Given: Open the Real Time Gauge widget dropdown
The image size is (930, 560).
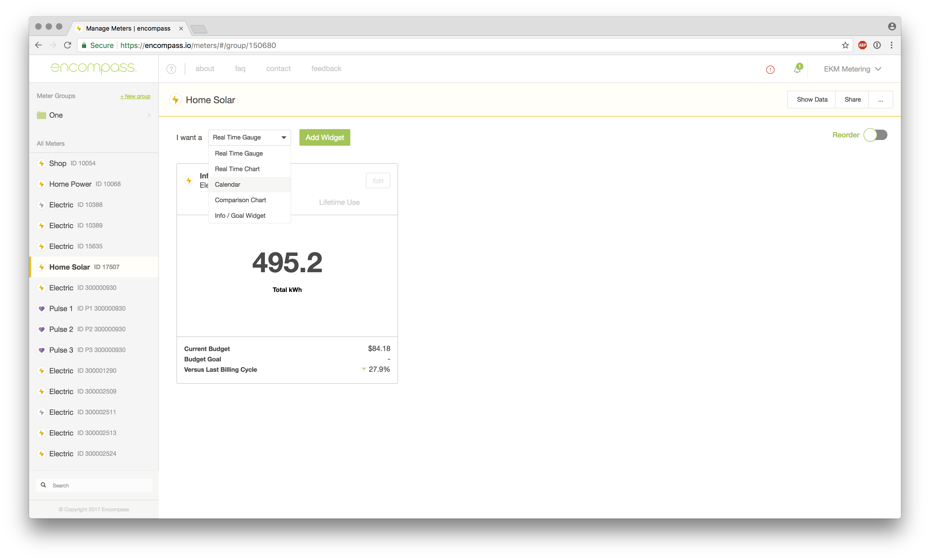Looking at the screenshot, I should tap(249, 138).
